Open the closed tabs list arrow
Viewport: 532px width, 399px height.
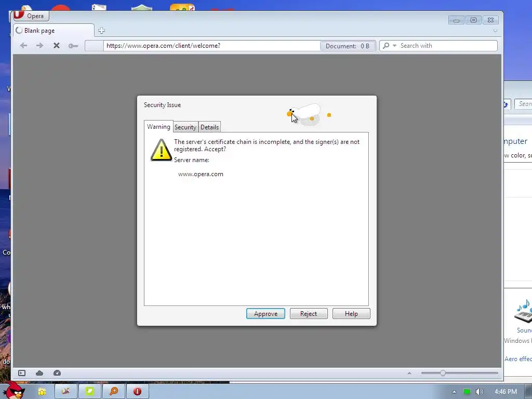pos(495,31)
